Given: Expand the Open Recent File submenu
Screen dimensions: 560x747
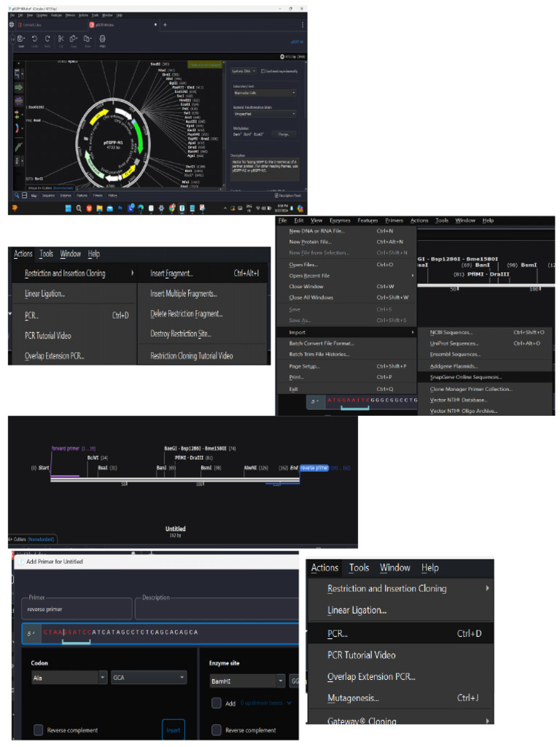Looking at the screenshot, I should point(346,275).
